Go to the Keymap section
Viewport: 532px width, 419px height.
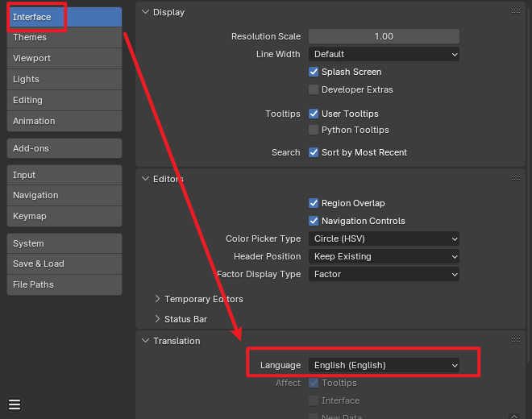pyautogui.click(x=64, y=216)
